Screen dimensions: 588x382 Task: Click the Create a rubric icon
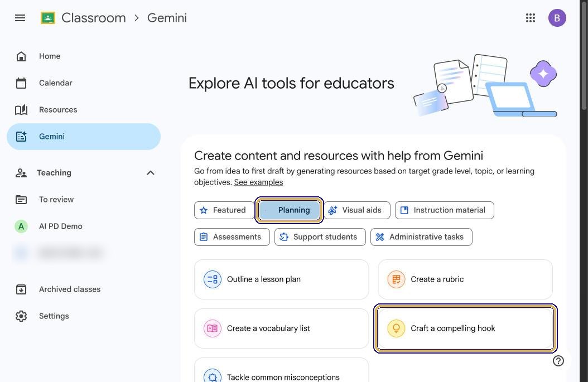(x=396, y=279)
